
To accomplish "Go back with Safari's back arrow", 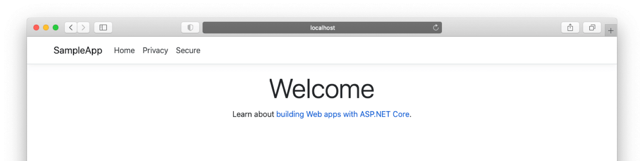I will click(71, 27).
